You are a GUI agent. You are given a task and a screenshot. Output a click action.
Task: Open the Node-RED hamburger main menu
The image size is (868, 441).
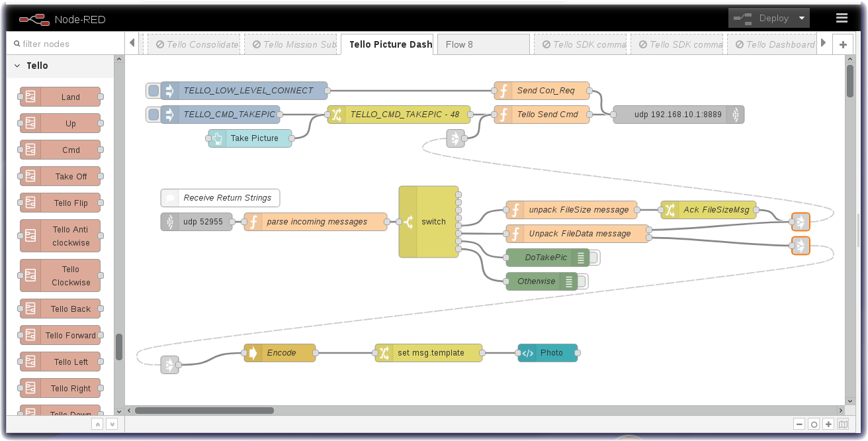842,18
